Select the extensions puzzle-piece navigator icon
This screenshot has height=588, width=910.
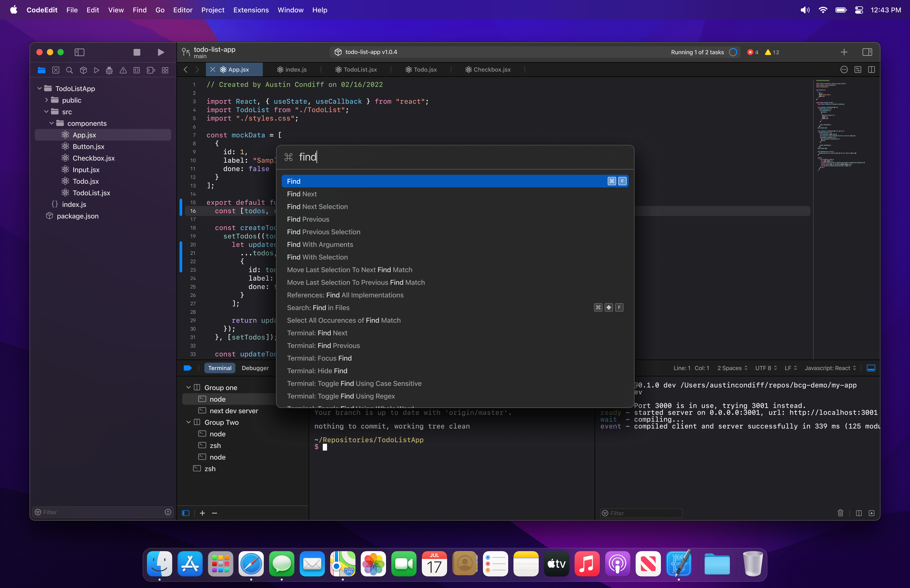click(x=150, y=70)
